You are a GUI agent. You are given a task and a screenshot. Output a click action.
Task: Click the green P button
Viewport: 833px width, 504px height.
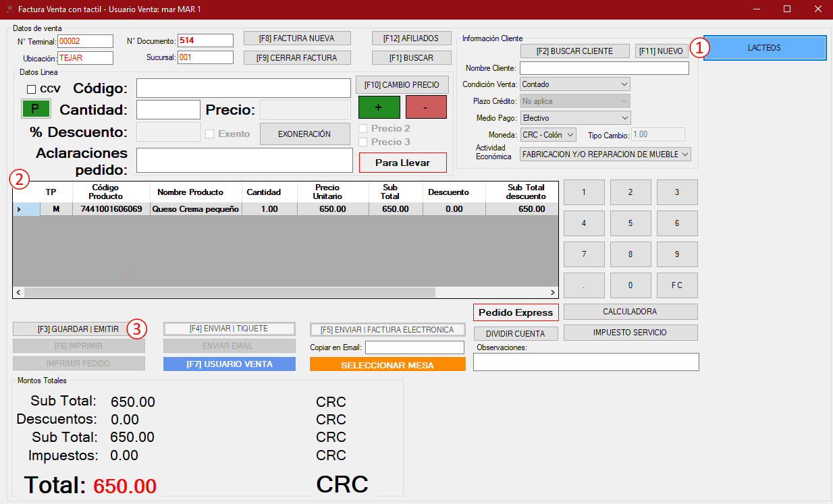pyautogui.click(x=36, y=108)
